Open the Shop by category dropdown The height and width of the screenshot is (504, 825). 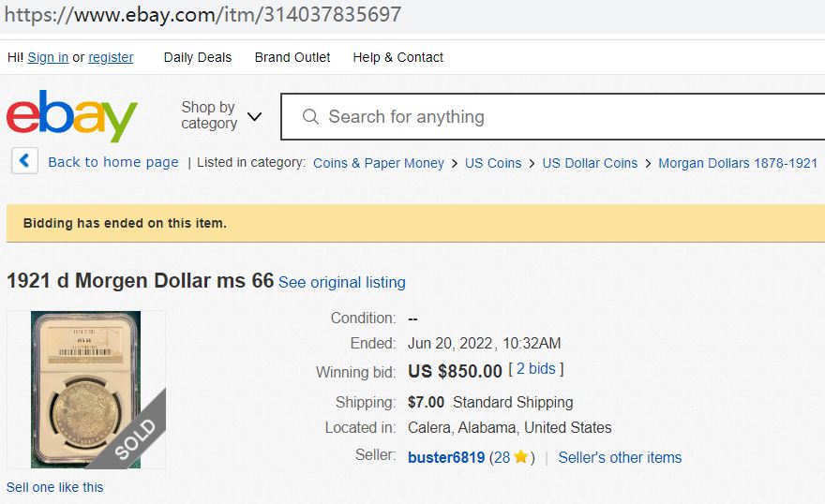[x=221, y=116]
